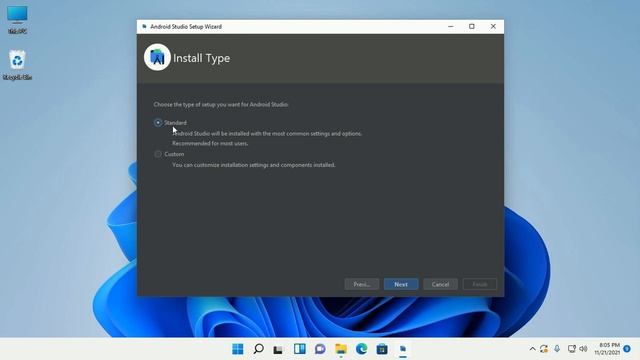Minimize the Android Studio Setup Wizard window
640x360 pixels.
tap(451, 27)
